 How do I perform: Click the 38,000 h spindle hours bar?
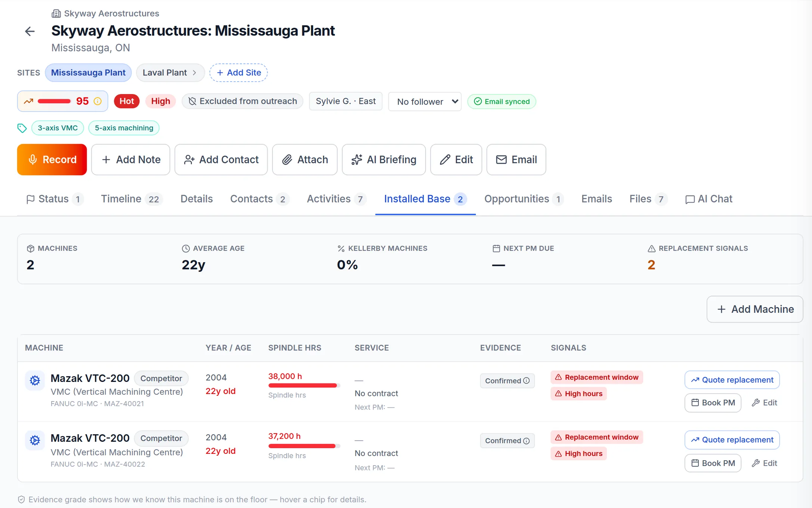[304, 385]
